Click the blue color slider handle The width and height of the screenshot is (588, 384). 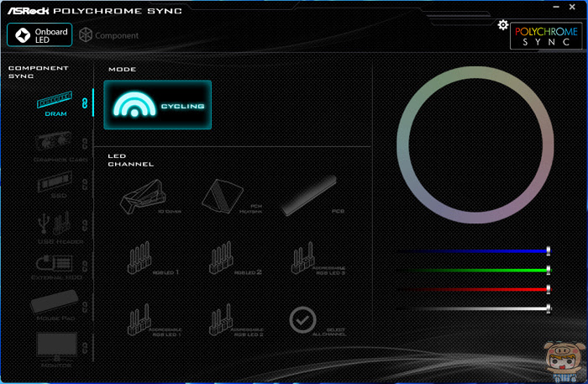click(x=549, y=251)
